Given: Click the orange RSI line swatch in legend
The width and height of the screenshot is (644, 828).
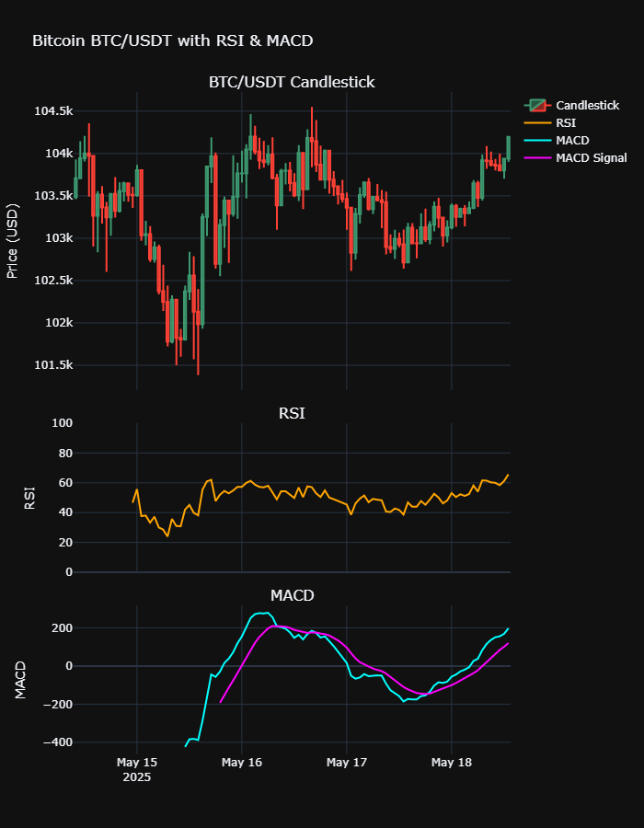Looking at the screenshot, I should 537,123.
